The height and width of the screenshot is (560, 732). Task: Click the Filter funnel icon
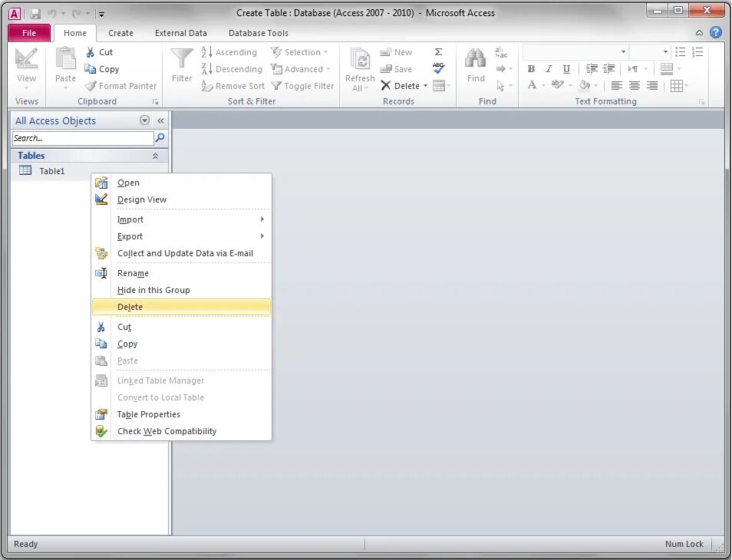pyautogui.click(x=182, y=59)
